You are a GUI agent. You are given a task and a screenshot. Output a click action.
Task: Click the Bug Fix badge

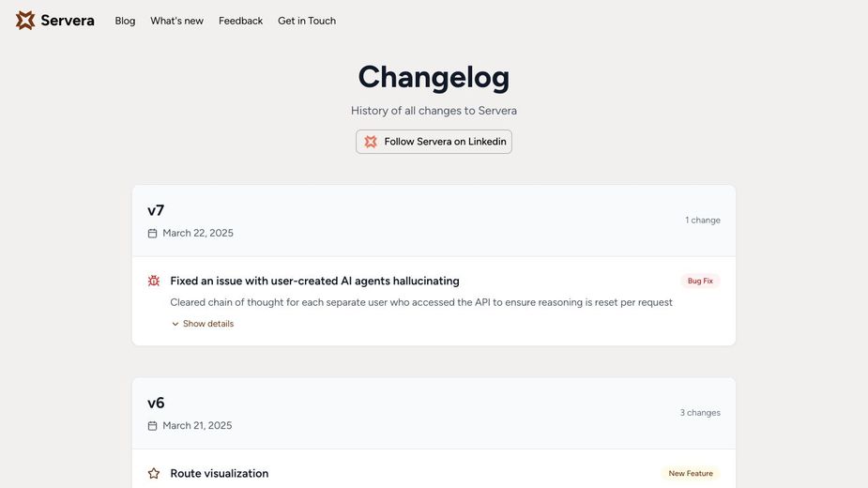point(700,281)
